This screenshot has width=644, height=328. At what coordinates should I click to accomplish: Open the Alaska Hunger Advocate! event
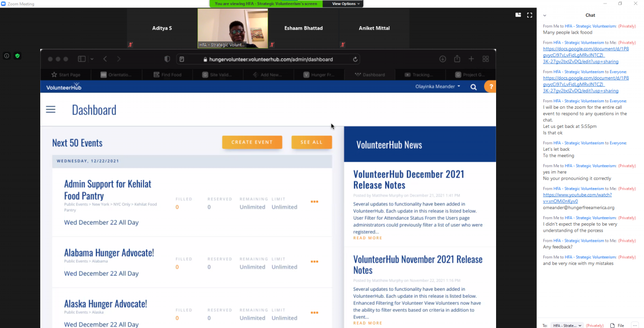click(106, 304)
